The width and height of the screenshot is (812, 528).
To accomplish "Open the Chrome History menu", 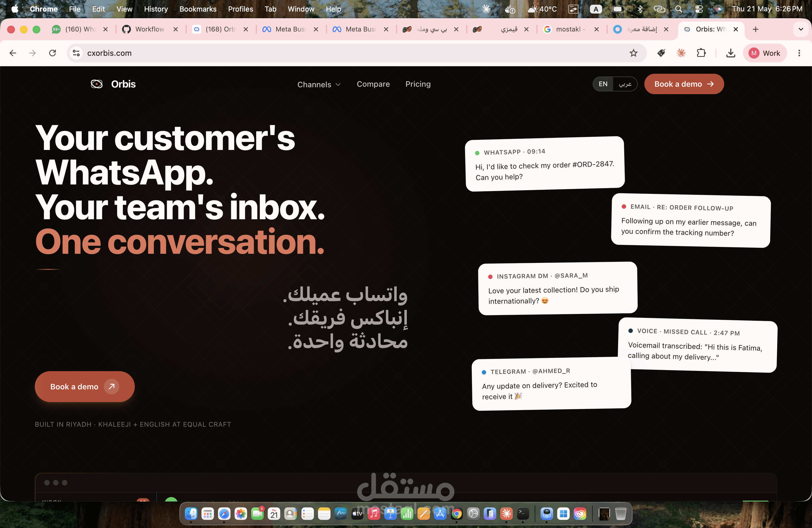I will [x=155, y=9].
